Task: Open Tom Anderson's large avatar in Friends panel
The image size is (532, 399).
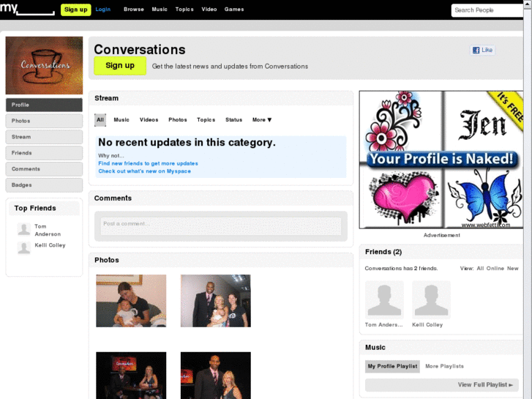Action: [x=384, y=300]
